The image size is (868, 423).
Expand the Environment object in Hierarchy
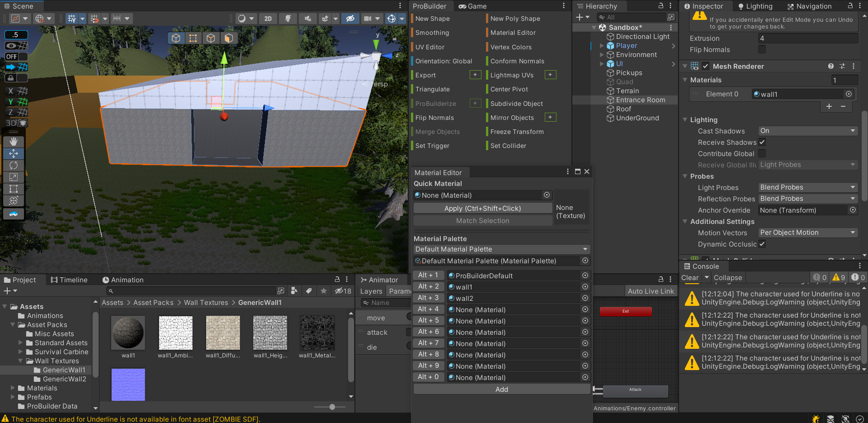click(602, 55)
